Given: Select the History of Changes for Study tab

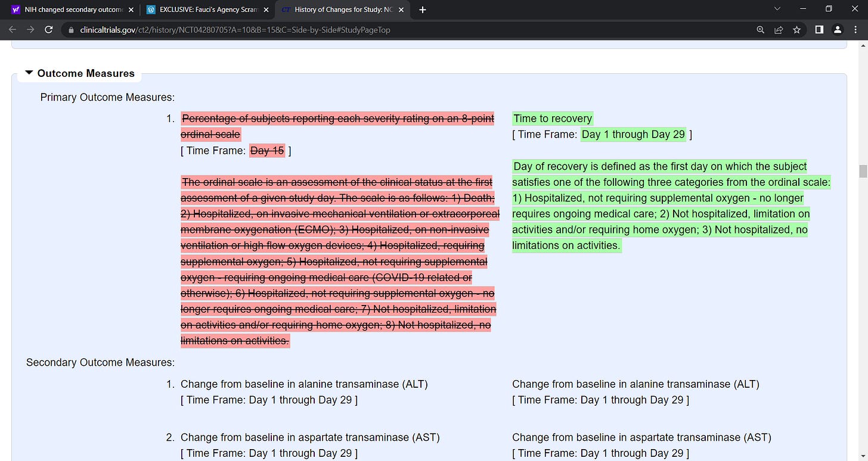Looking at the screenshot, I should 341,10.
